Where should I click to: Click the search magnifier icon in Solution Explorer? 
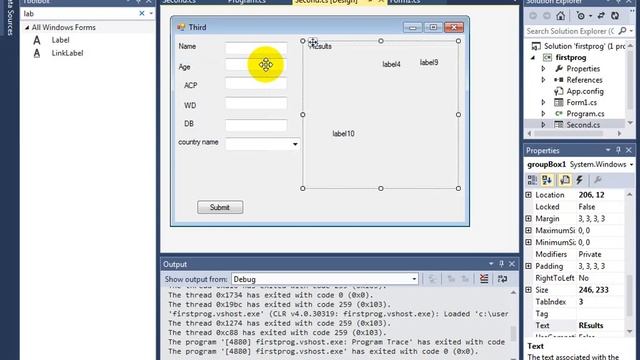pyautogui.click(x=622, y=31)
